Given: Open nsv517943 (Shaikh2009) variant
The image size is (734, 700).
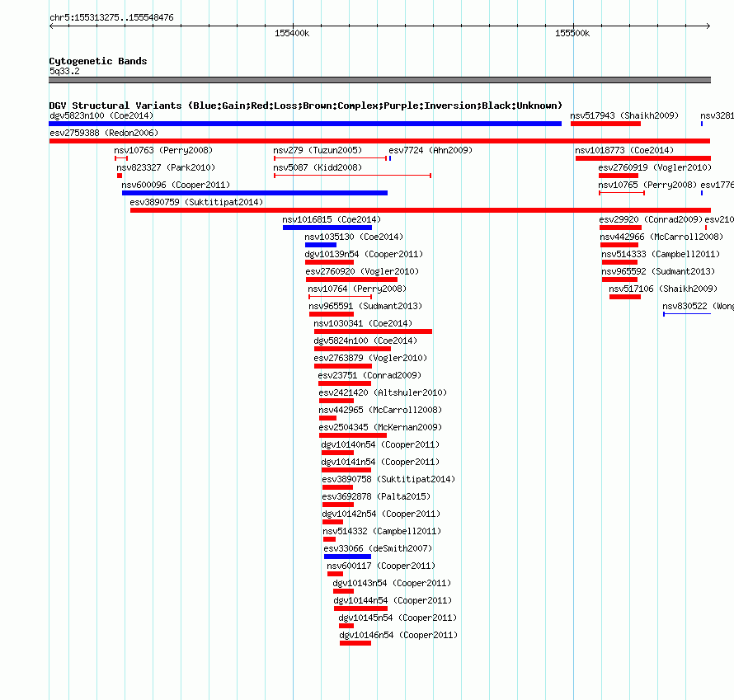Looking at the screenshot, I should point(624,115).
